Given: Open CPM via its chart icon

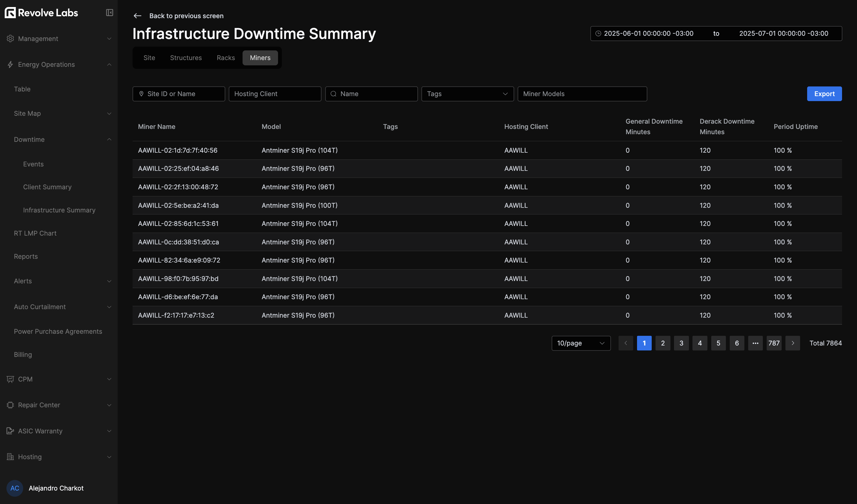Looking at the screenshot, I should (10, 379).
